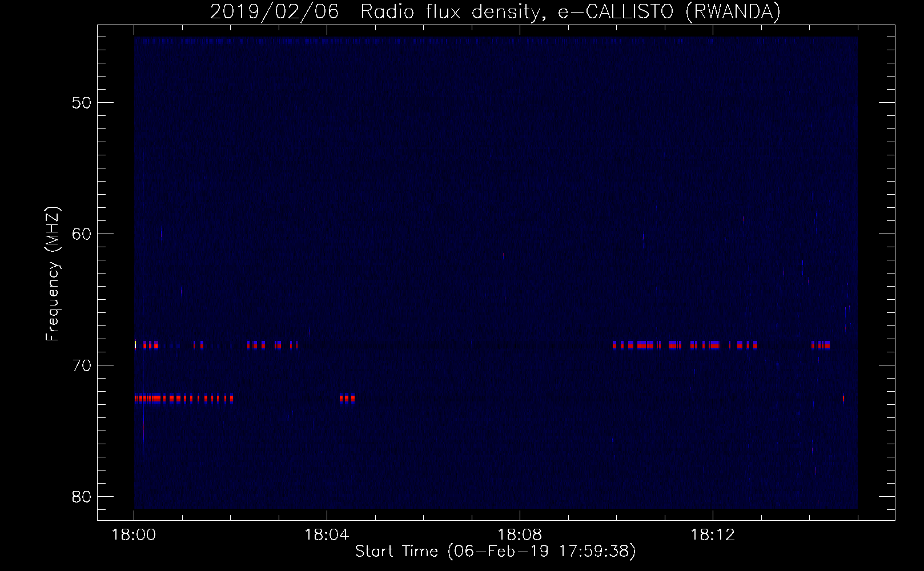This screenshot has height=571, width=924.
Task: Click the 60 frequency axis label
Action: (82, 234)
